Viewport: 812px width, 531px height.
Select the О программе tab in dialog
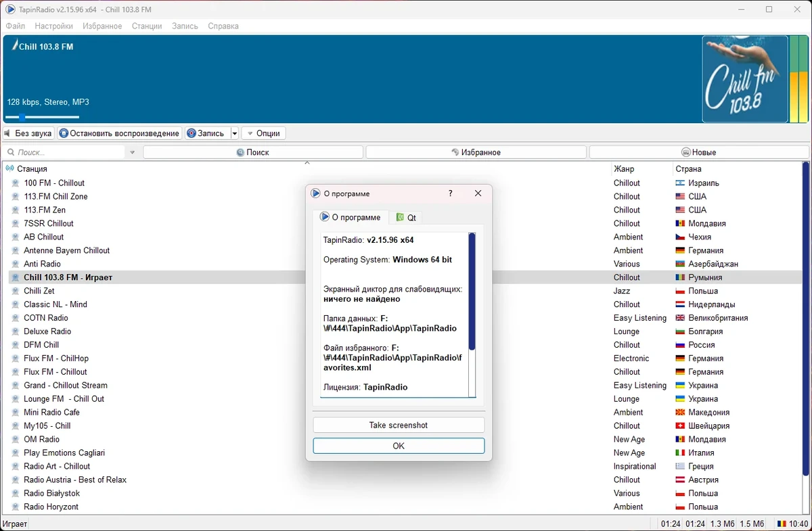351,217
